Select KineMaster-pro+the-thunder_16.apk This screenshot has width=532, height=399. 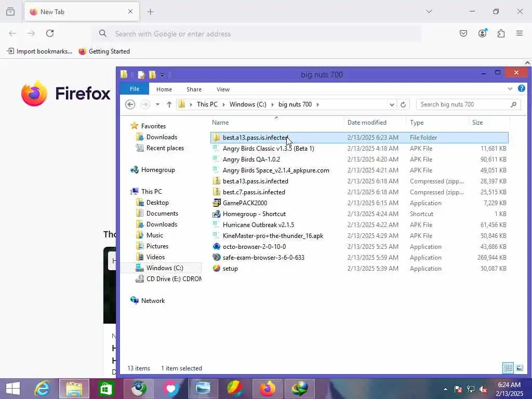tap(360, 236)
